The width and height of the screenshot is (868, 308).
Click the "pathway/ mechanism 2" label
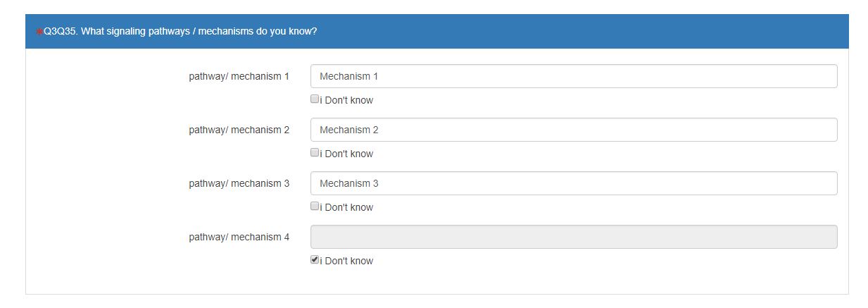pos(239,130)
